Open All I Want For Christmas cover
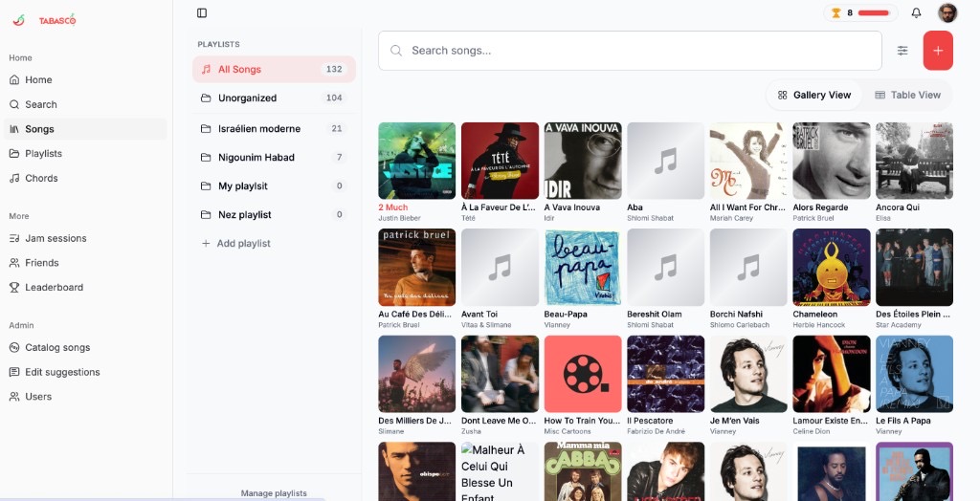The width and height of the screenshot is (980, 501). pyautogui.click(x=748, y=161)
